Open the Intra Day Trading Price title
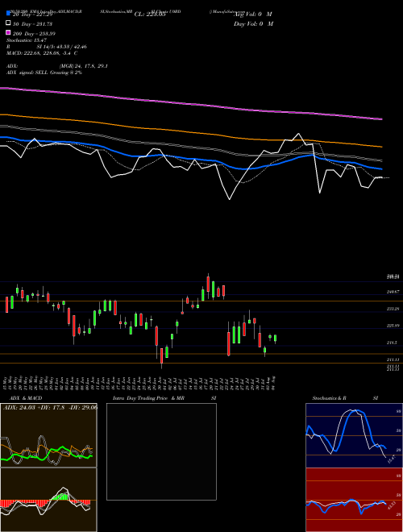The height and width of the screenshot is (532, 403). point(148,398)
